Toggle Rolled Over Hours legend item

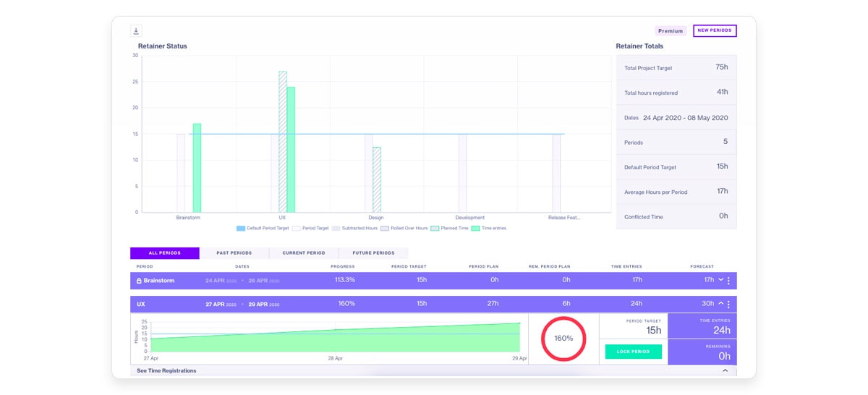coord(405,228)
